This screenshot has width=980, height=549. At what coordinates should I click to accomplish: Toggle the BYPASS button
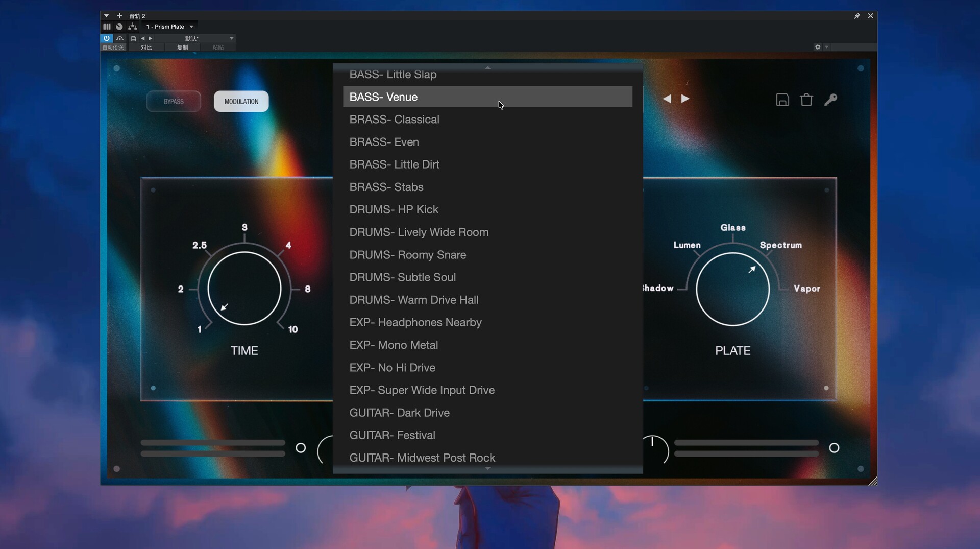pos(174,101)
